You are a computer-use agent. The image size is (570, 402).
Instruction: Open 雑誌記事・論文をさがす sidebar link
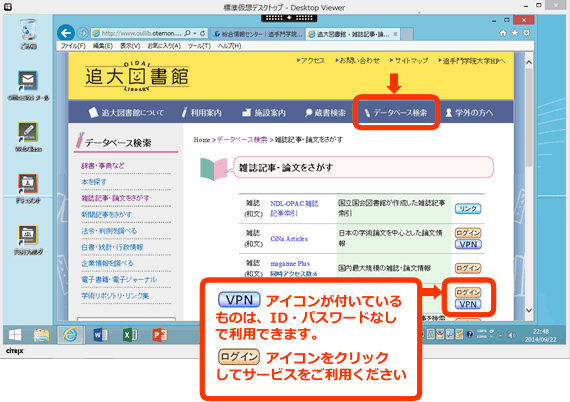coord(115,198)
